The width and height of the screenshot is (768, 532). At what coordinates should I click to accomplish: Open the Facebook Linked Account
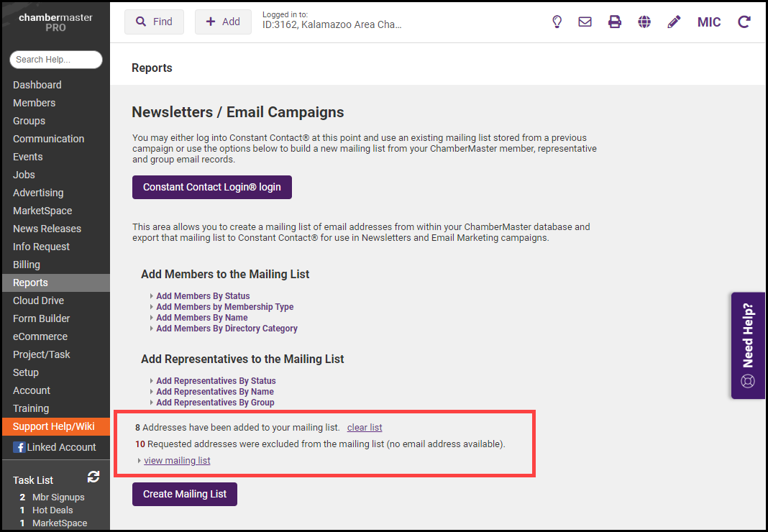55,447
